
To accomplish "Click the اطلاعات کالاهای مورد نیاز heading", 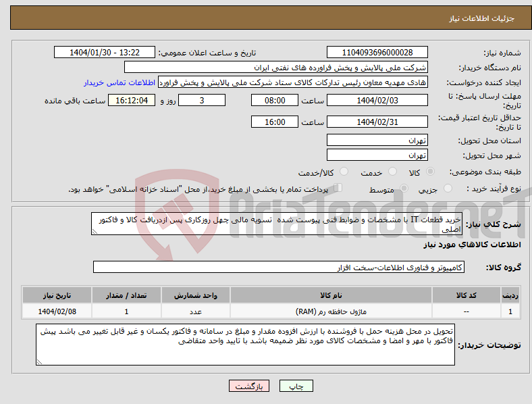I will pos(472,245).
